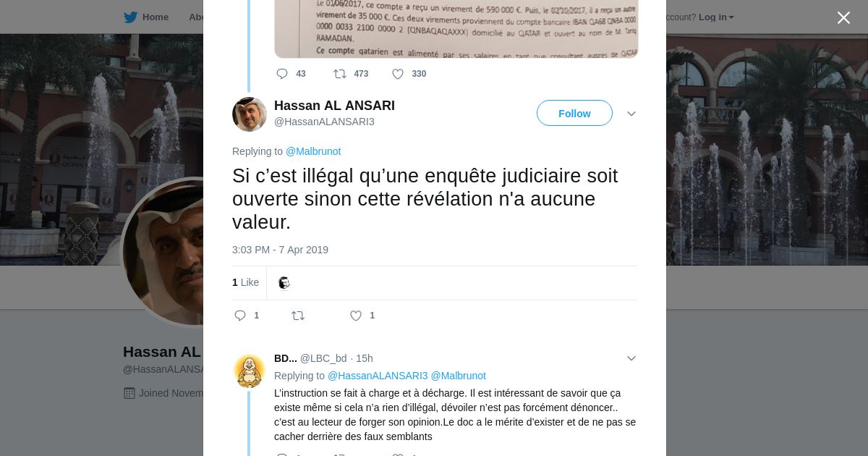The width and height of the screenshot is (868, 456).
Task: Close the tweet overlay with the X
Action: click(x=843, y=17)
